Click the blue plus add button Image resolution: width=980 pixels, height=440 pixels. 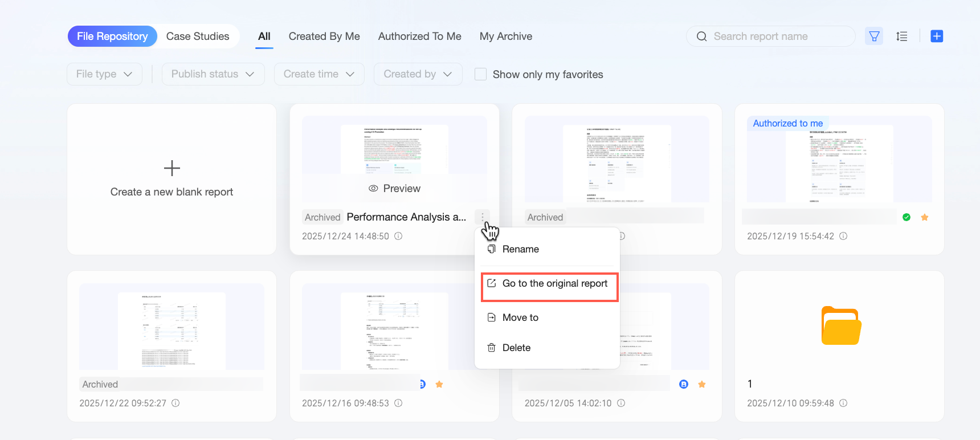(937, 36)
